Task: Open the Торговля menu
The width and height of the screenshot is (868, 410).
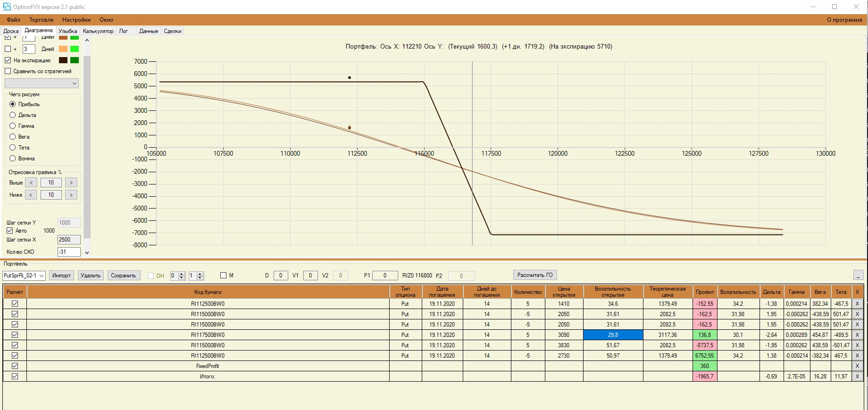Action: pyautogui.click(x=41, y=20)
